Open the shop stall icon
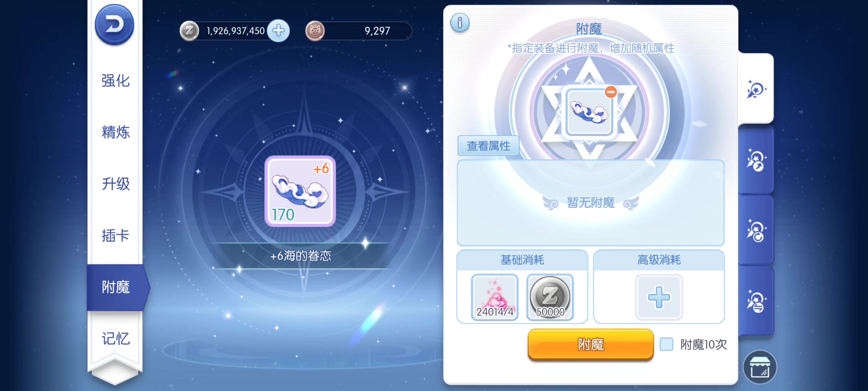This screenshot has height=391, width=868. coord(759,367)
